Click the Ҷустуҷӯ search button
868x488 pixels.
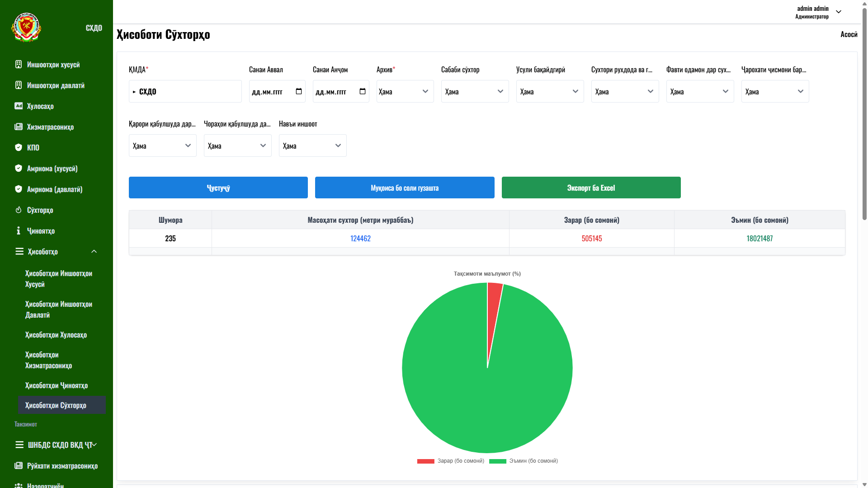(x=218, y=188)
